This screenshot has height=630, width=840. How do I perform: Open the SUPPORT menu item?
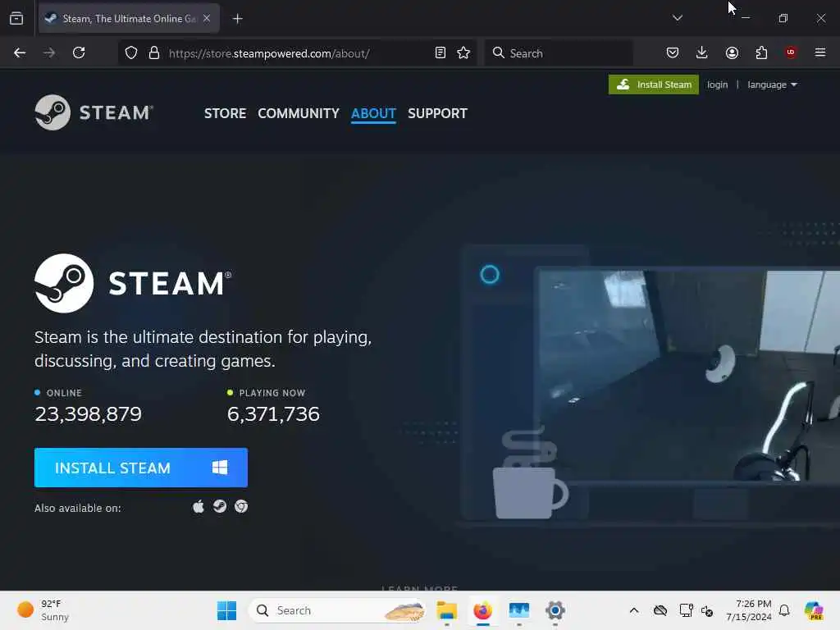(437, 113)
